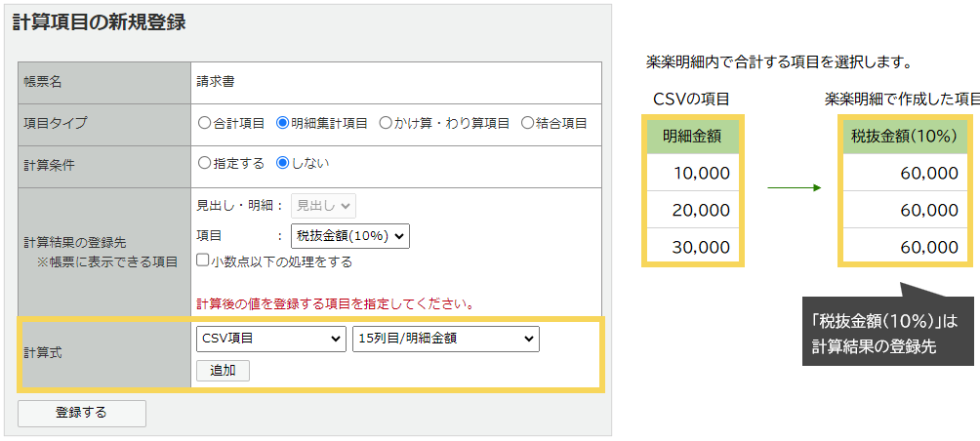Open the CSV項目 formula dropdown

click(270, 339)
